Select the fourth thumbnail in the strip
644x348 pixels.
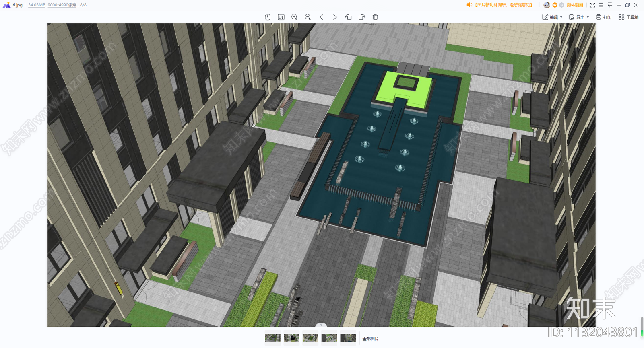pos(329,338)
